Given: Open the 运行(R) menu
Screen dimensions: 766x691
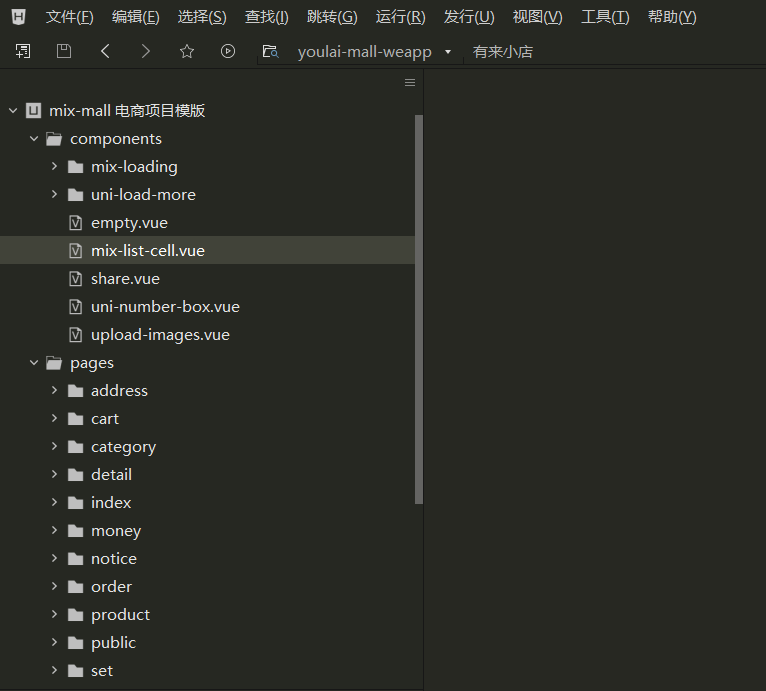Looking at the screenshot, I should tap(400, 17).
